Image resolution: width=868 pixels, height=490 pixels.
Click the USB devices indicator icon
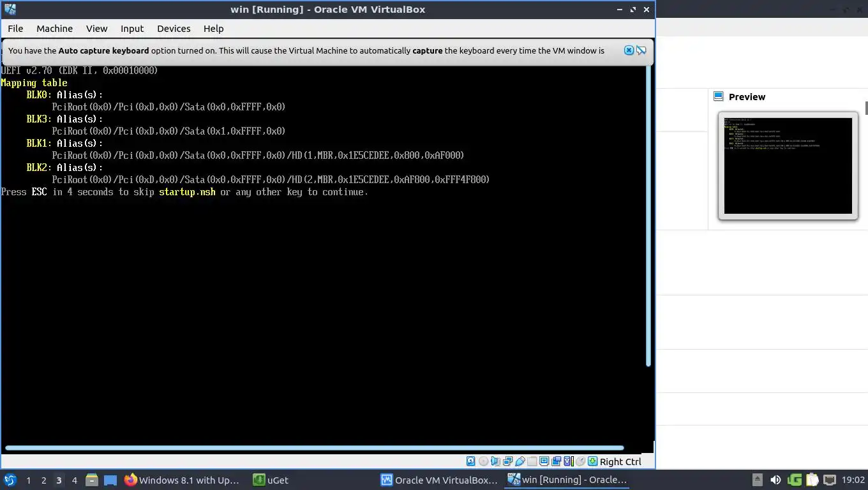(520, 461)
